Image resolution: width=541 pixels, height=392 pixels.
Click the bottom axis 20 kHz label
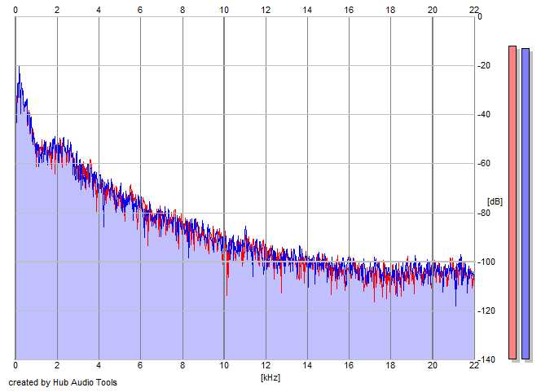433,365
